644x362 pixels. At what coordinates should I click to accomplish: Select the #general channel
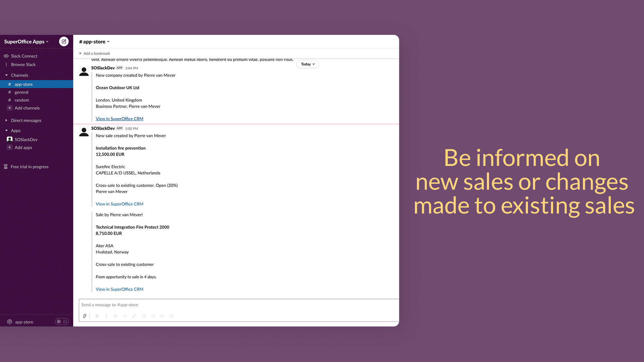(x=21, y=92)
